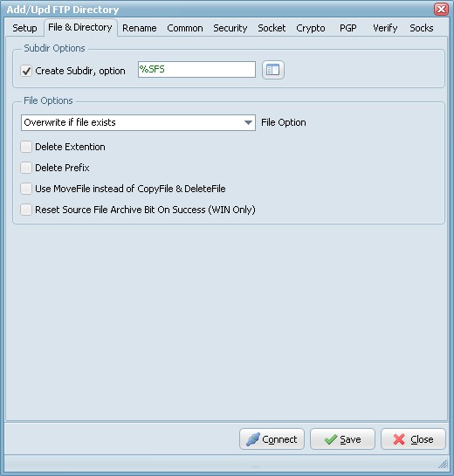
Task: Click the %SFS subdir text field
Action: click(196, 70)
